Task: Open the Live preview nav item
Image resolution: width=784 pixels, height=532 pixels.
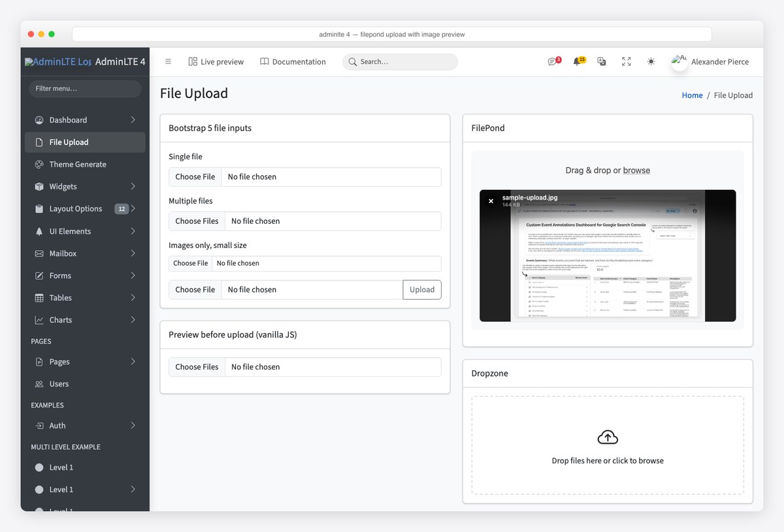Action: pyautogui.click(x=216, y=61)
